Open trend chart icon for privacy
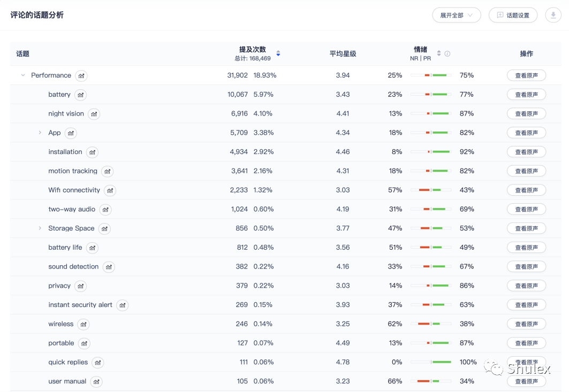Viewport: 569px width, 392px height. 81,286
